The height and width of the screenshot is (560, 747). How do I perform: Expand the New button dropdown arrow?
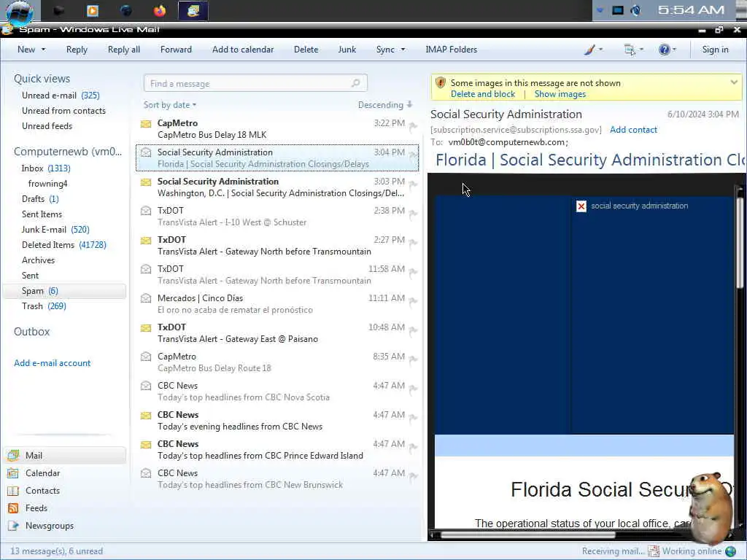(x=43, y=50)
